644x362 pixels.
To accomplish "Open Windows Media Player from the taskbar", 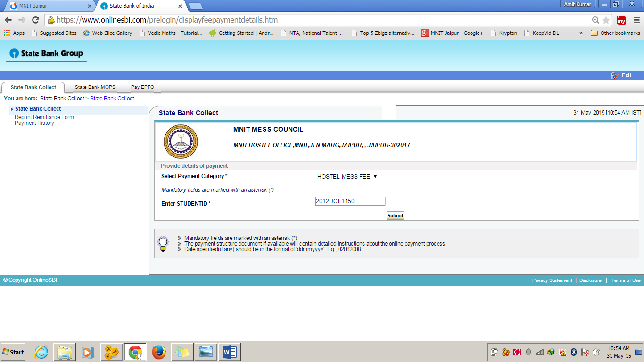I will 88,352.
